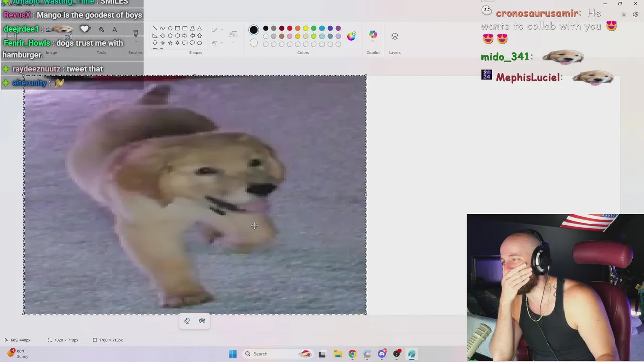Activate the Color 1 black circle
This screenshot has height=362, width=644.
[254, 30]
